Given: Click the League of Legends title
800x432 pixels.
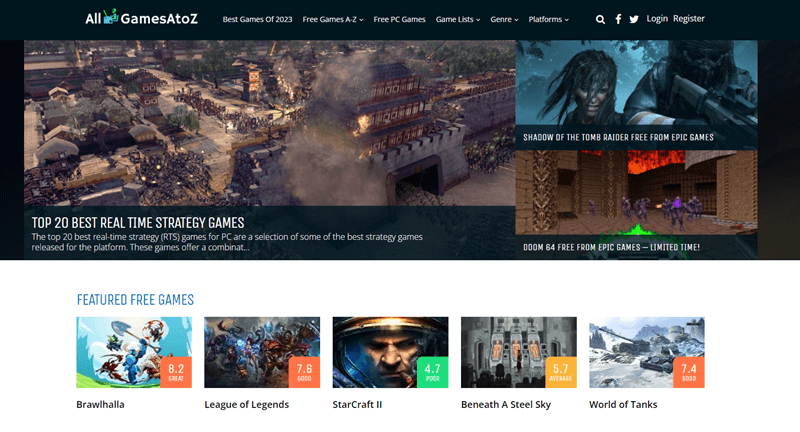Looking at the screenshot, I should pos(246,404).
